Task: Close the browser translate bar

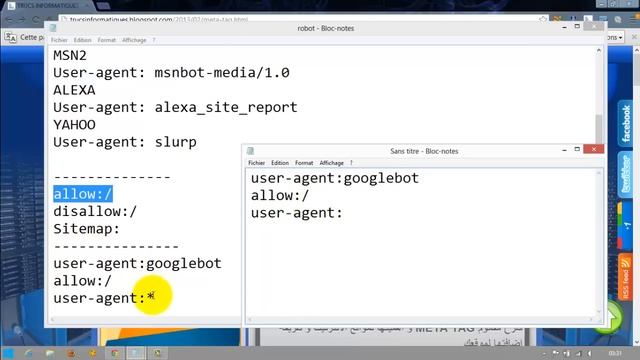Action: pyautogui.click(x=634, y=37)
